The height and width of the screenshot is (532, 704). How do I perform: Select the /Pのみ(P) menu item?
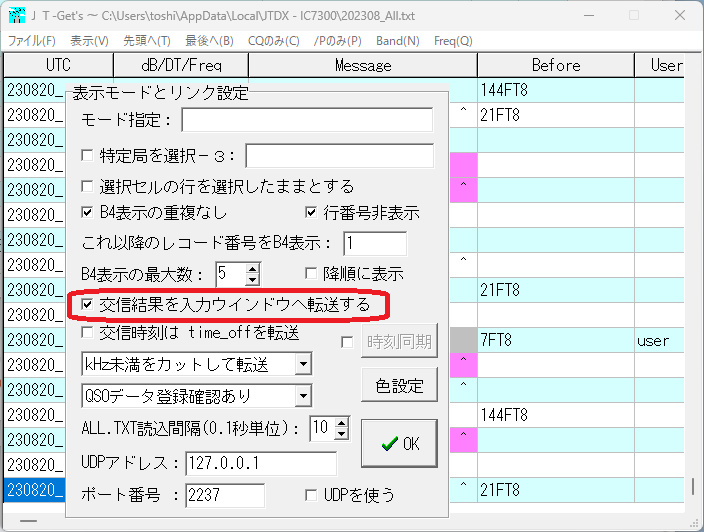(338, 41)
